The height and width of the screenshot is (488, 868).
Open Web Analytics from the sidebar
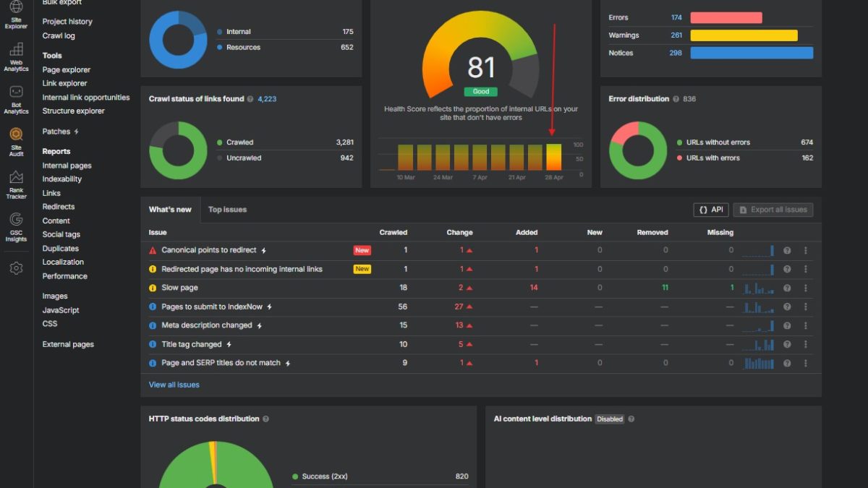[16, 57]
